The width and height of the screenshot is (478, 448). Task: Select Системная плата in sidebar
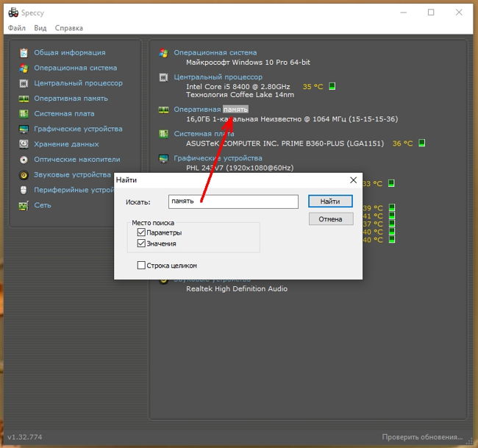point(64,114)
